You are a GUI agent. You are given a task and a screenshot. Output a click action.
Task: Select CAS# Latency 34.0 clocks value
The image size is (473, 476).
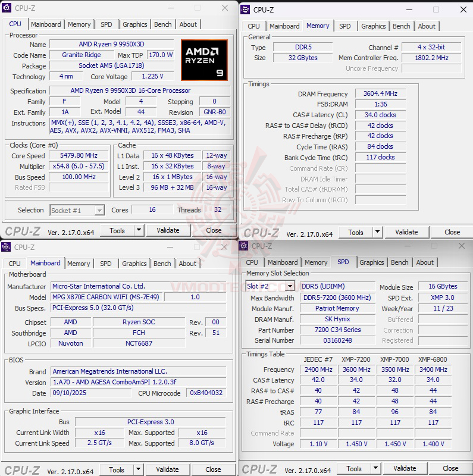tap(380, 115)
